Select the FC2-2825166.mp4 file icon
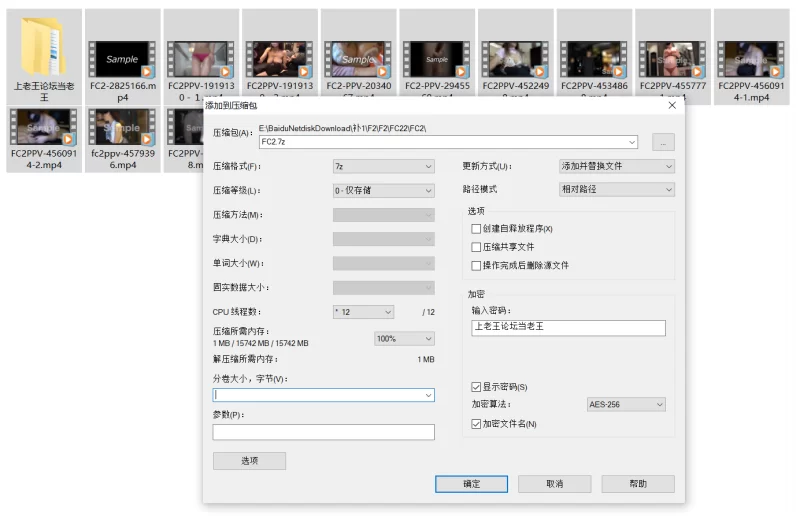The height and width of the screenshot is (524, 800). click(x=122, y=59)
